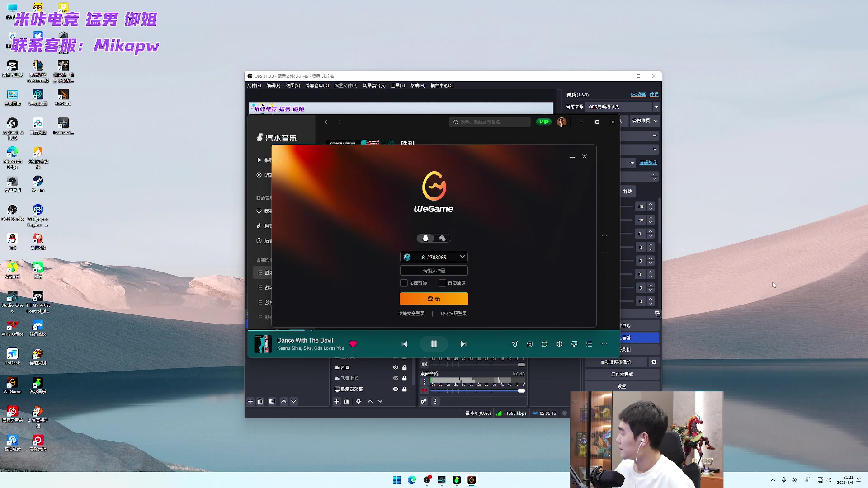Click 启动虚拟摄像机 button
The image size is (868, 488).
pyautogui.click(x=616, y=362)
